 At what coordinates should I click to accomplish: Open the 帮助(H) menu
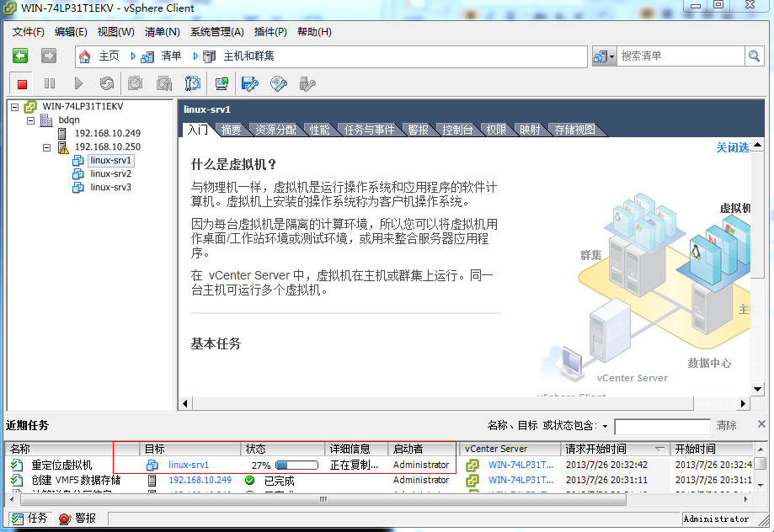point(314,32)
